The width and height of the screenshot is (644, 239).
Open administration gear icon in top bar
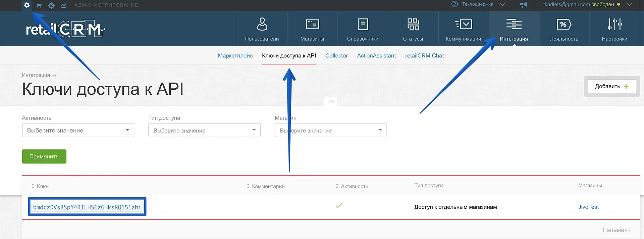pyautogui.click(x=27, y=5)
